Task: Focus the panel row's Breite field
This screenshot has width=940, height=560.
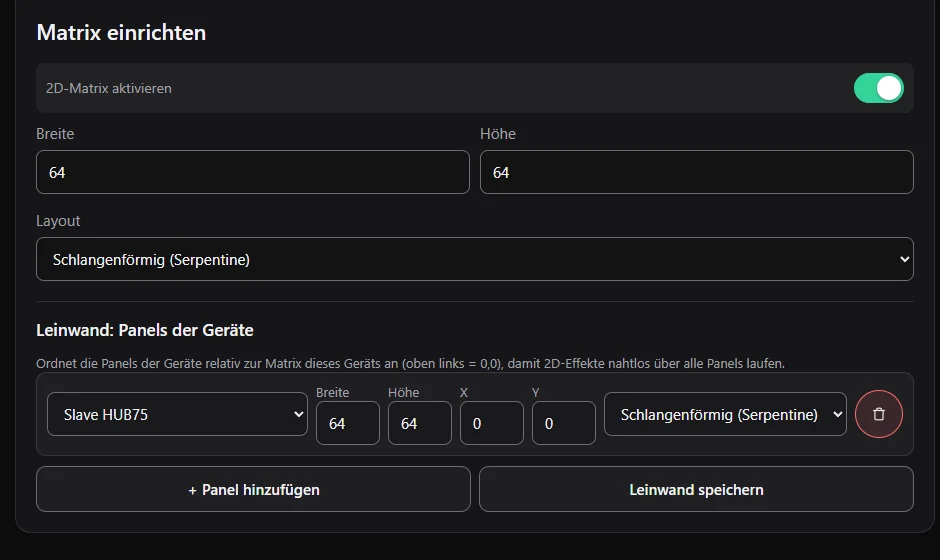Action: pyautogui.click(x=348, y=423)
